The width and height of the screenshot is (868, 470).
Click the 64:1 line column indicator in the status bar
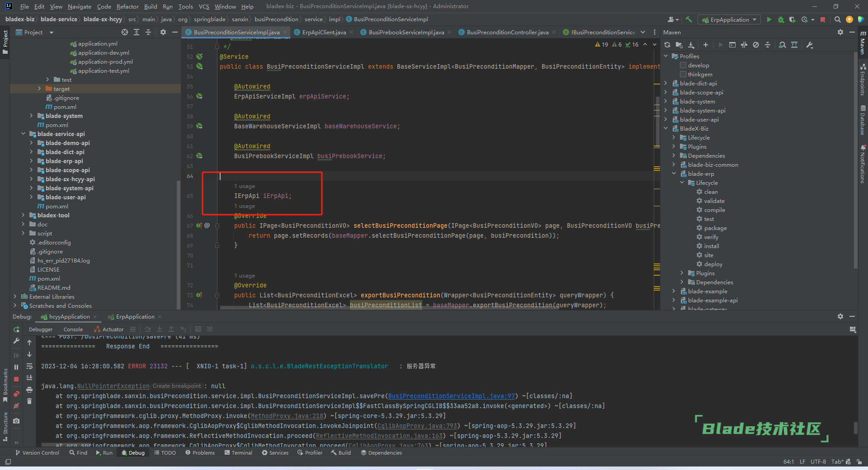coord(788,462)
